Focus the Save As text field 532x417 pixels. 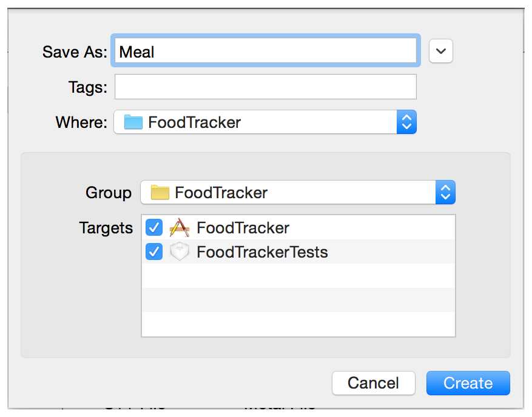266,50
